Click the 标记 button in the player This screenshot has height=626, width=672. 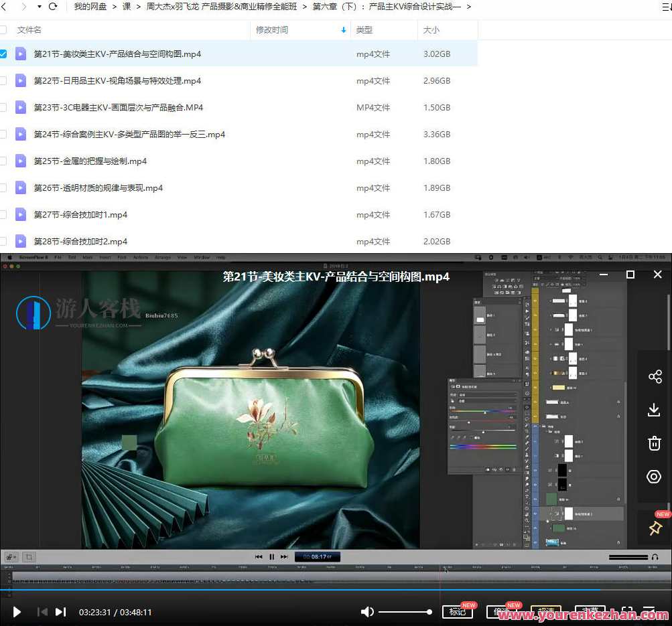tap(458, 612)
